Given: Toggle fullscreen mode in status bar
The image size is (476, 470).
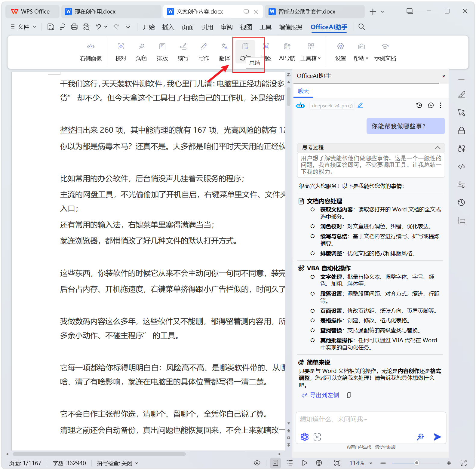Looking at the screenshot, I should (463, 463).
